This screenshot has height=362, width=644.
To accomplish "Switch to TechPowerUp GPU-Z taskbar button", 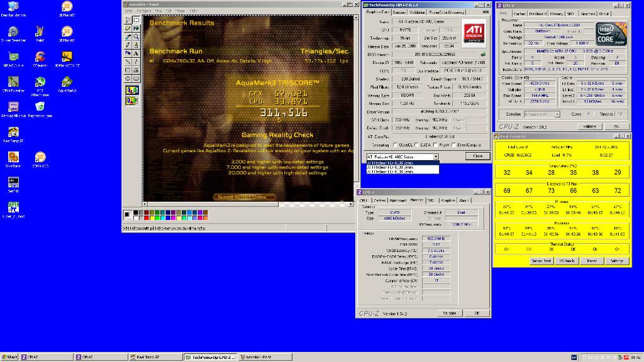I will pyautogui.click(x=210, y=357).
